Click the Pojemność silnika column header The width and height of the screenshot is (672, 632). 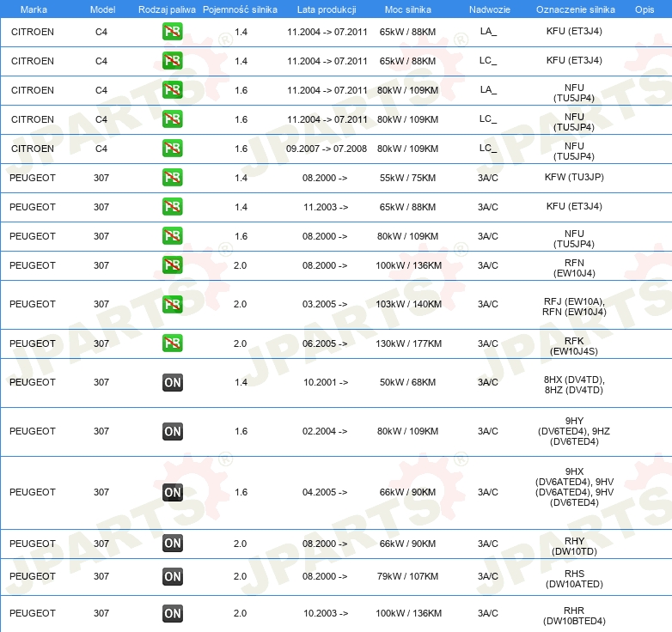pos(240,9)
